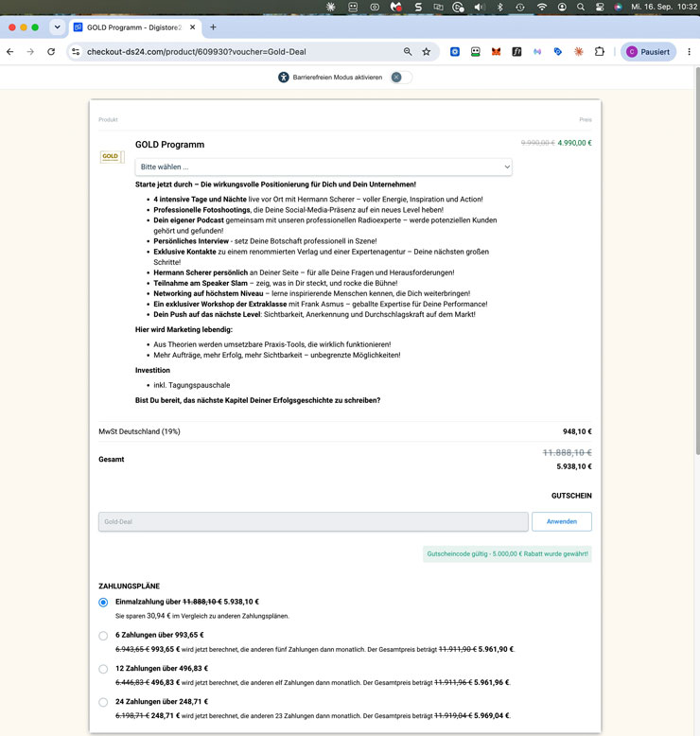The height and width of the screenshot is (736, 700).
Task: Open the orange starburst extension in toolbar
Action: click(x=578, y=52)
